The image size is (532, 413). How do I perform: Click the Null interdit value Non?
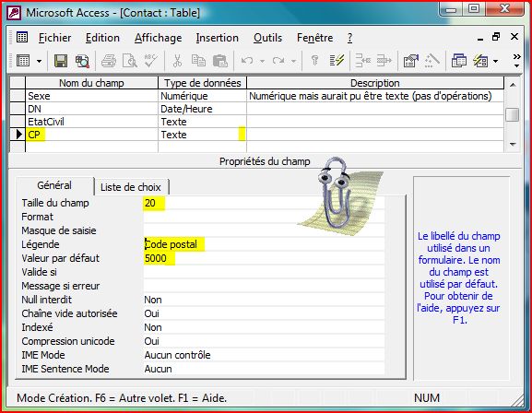[264, 300]
